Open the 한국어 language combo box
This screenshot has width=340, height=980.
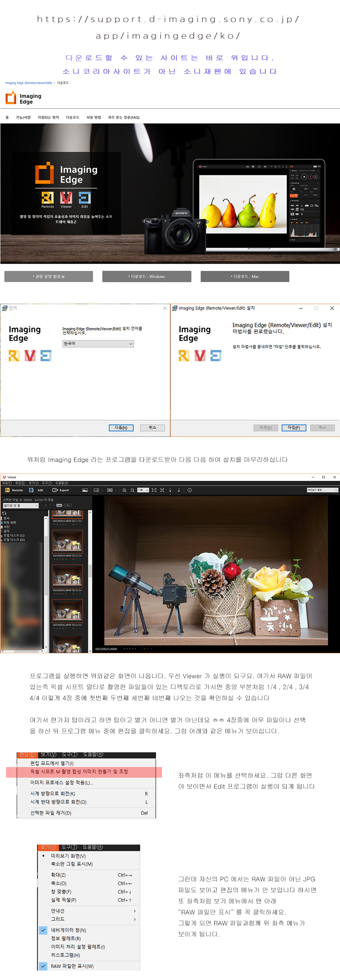[98, 343]
